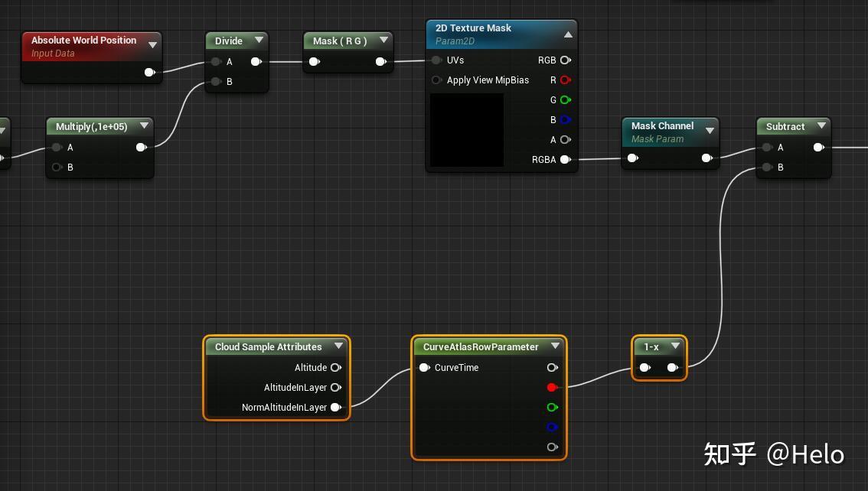868x491 pixels.
Task: Click the Altitude output pin on Cloud Sample Attributes
Action: tap(337, 367)
